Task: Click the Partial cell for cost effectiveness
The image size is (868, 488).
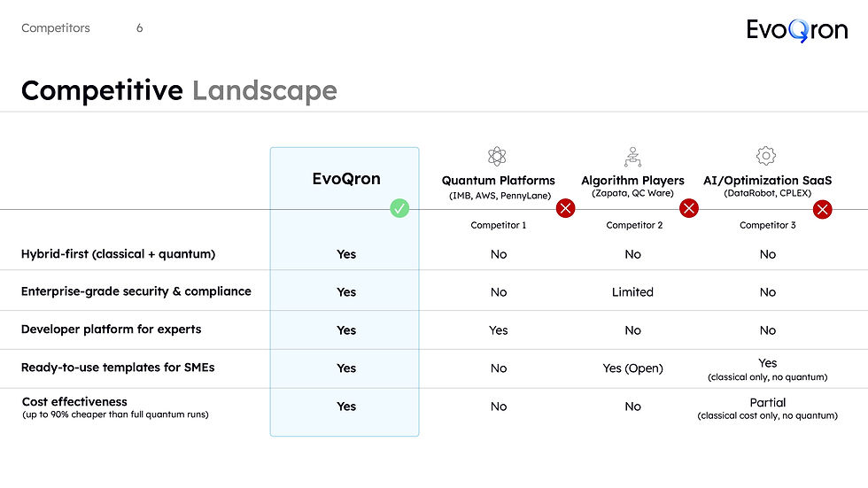Action: point(767,403)
